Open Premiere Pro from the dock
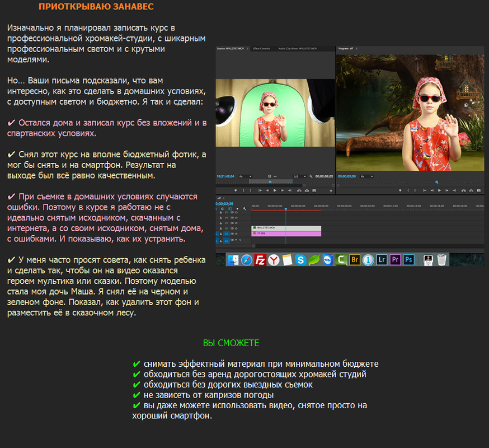The height and width of the screenshot is (448, 489). [x=396, y=260]
